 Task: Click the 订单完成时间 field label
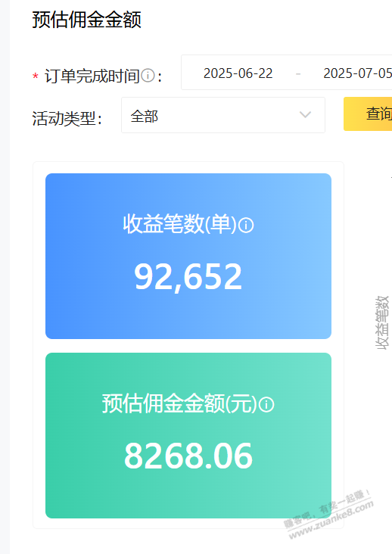(x=92, y=76)
